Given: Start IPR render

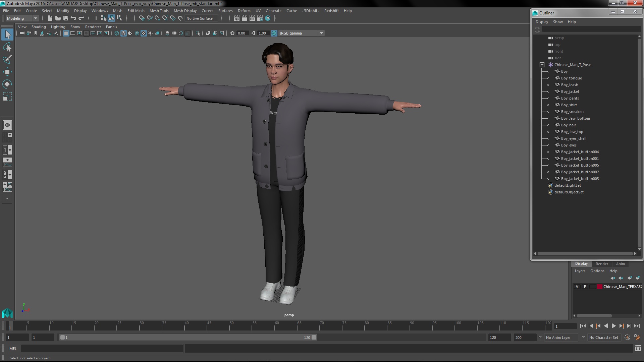Looking at the screenshot, I should click(252, 18).
